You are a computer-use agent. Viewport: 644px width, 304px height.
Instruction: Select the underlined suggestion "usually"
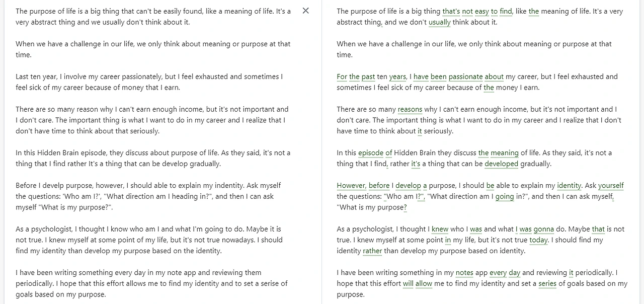click(x=440, y=22)
